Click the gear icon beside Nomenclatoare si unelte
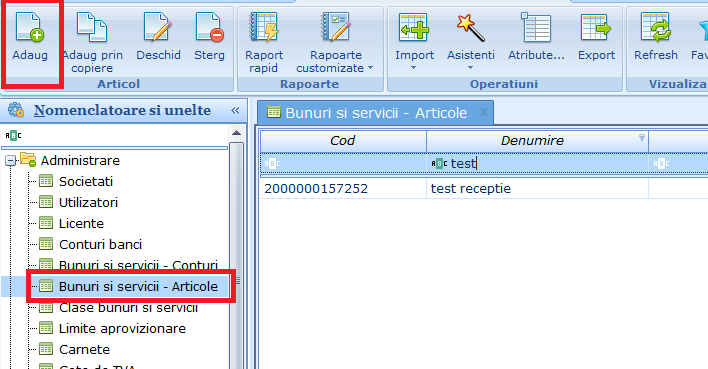Screen dimensions: 708x369 pyautogui.click(x=16, y=110)
